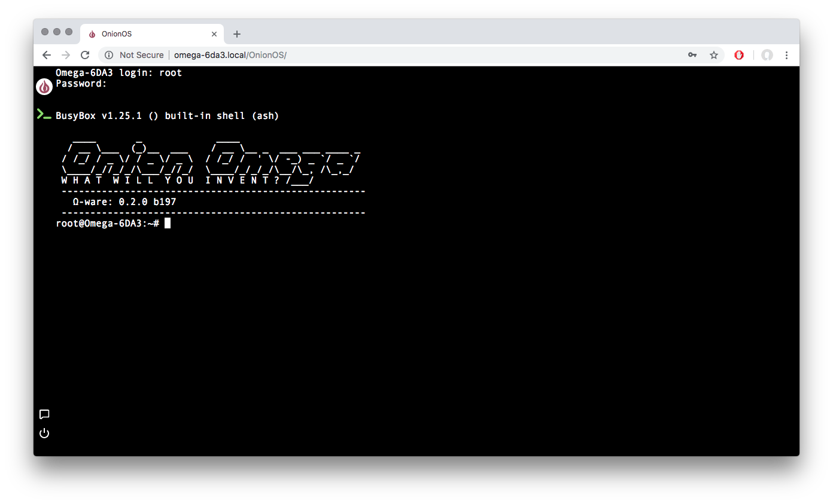The image size is (833, 504).
Task: Click the terminal cursor at the root prompt
Action: click(x=167, y=222)
